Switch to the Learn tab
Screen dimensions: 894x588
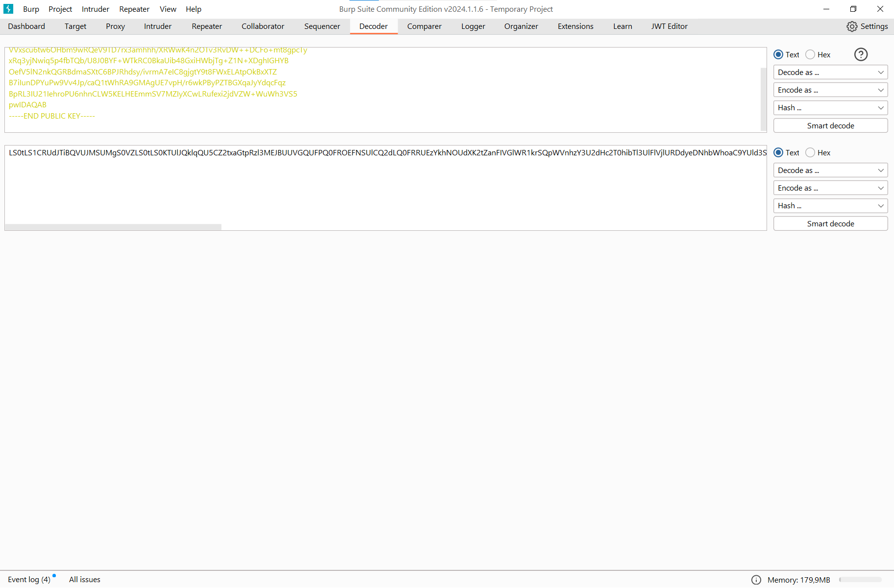click(622, 26)
